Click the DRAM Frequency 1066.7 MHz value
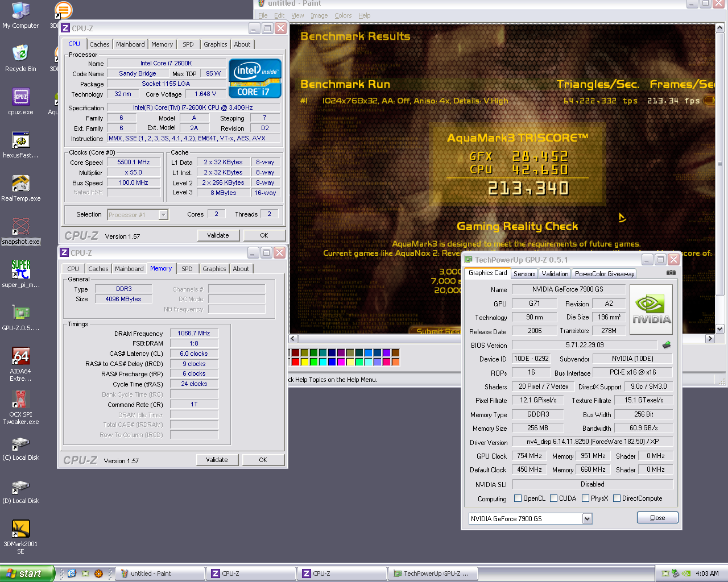 pyautogui.click(x=194, y=334)
